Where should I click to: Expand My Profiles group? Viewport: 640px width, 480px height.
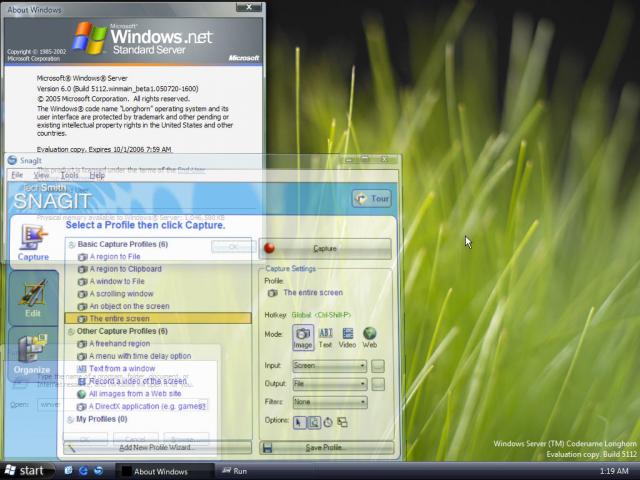point(70,419)
